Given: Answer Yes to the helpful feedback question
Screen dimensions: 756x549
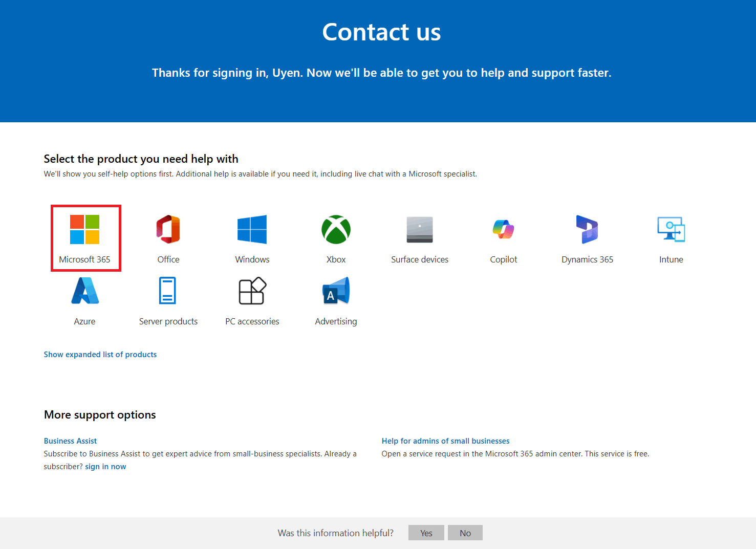Looking at the screenshot, I should pos(426,533).
